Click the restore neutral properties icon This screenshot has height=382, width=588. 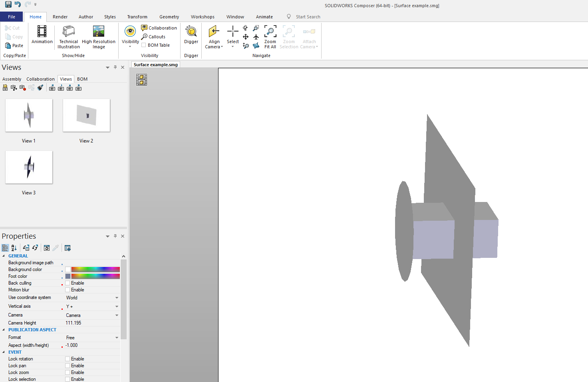pyautogui.click(x=26, y=248)
